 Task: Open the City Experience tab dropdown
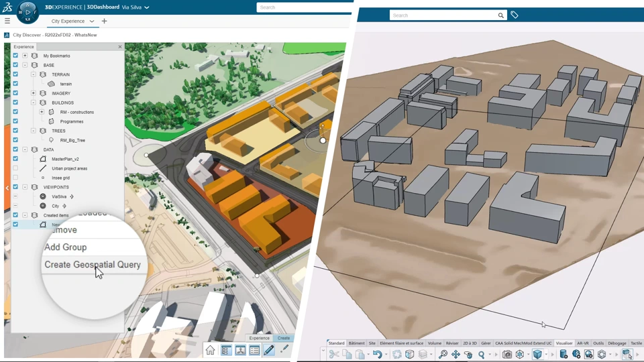click(x=92, y=21)
